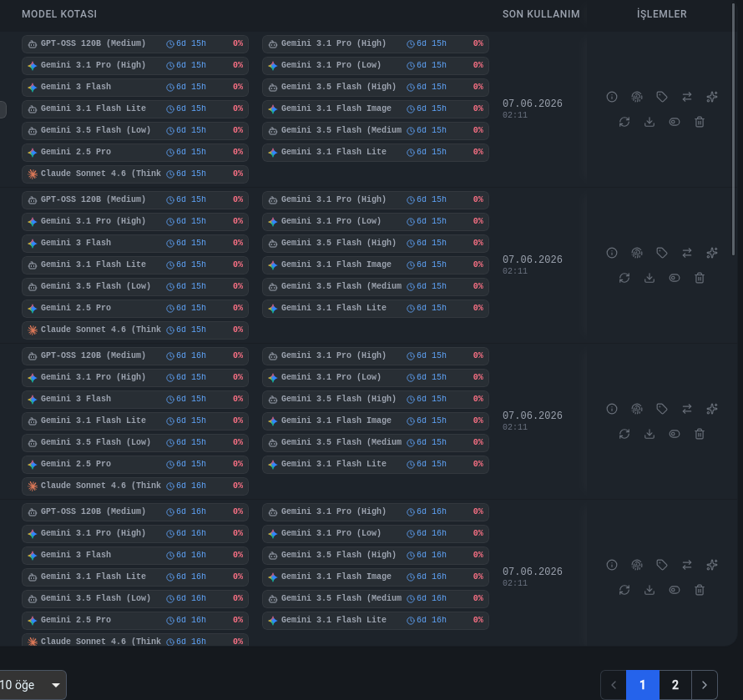The image size is (743, 700).
Task: Click Gemini 3.5 Flash (Low) chip in the last row
Action: 135,599
